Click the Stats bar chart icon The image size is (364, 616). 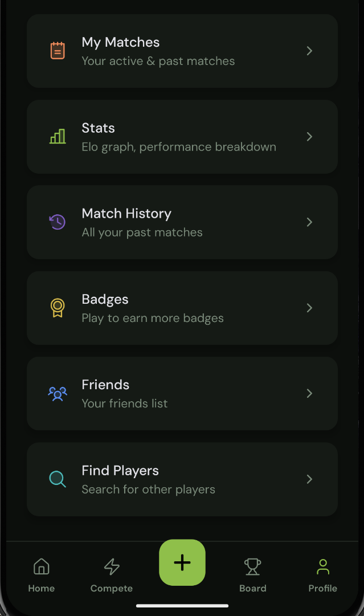(x=58, y=136)
